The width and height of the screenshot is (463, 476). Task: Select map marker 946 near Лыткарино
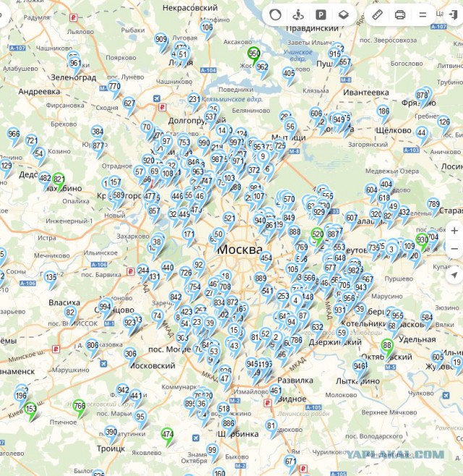pyautogui.click(x=359, y=366)
